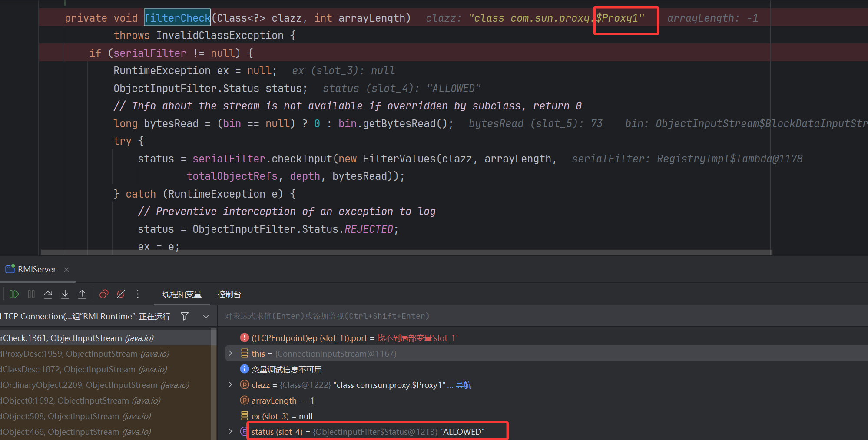Step into with the down arrow icon
868x440 pixels.
point(65,294)
